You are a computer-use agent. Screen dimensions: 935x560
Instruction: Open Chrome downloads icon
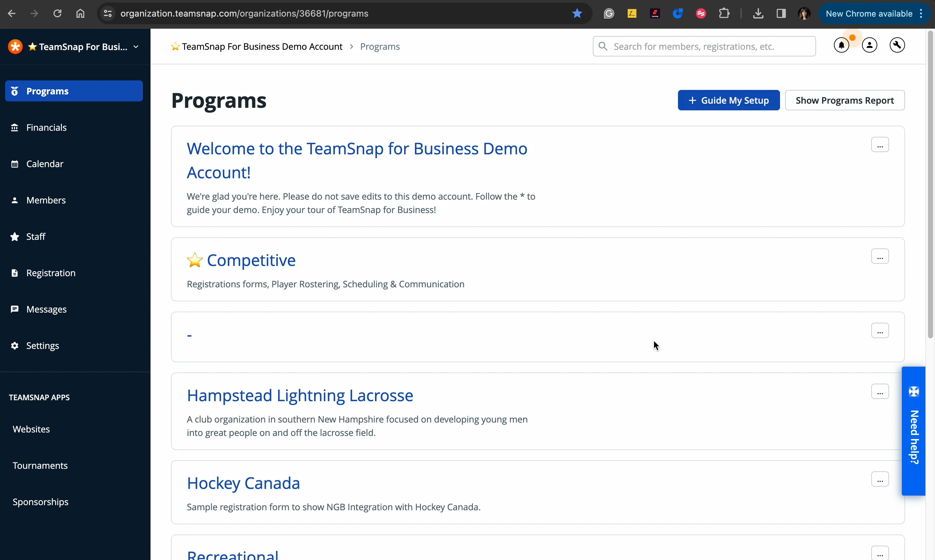758,14
